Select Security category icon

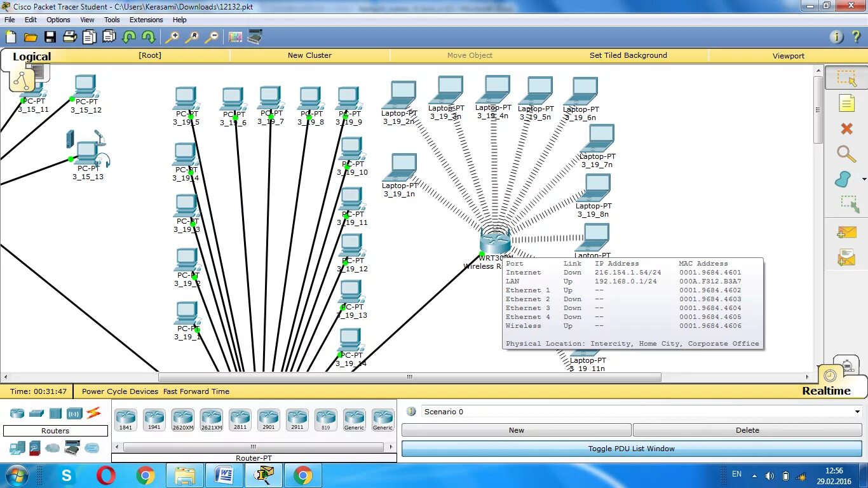pyautogui.click(x=35, y=448)
